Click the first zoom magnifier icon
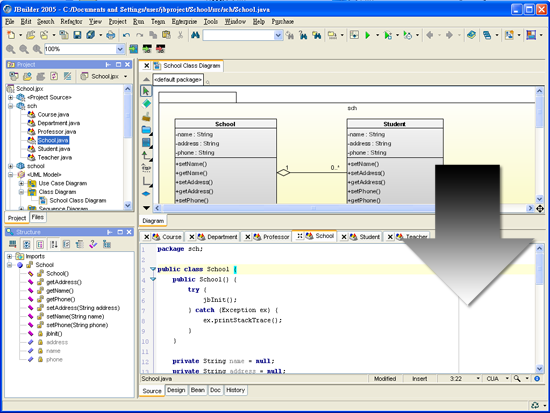 click(x=11, y=49)
